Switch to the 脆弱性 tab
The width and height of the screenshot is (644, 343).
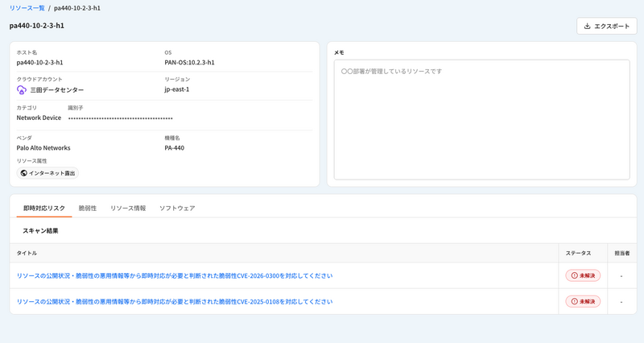[x=88, y=209]
